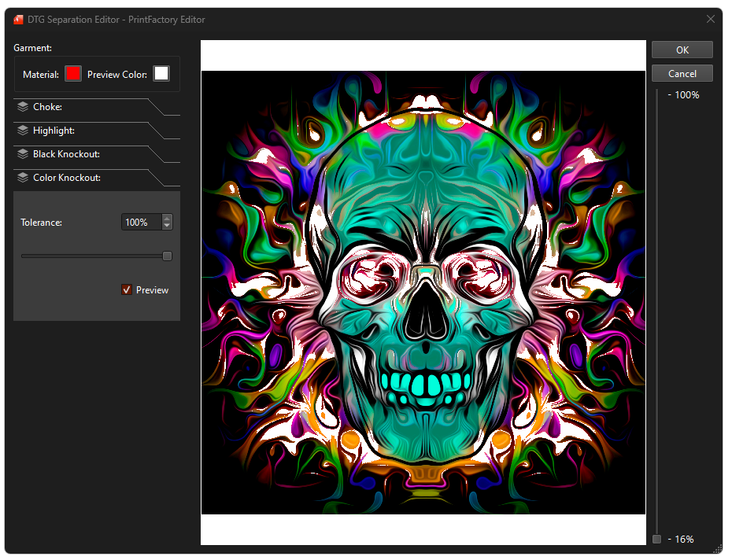Viewport: 732px width, 560px height.
Task: Click the zoom slider handle at 16%
Action: (x=657, y=540)
